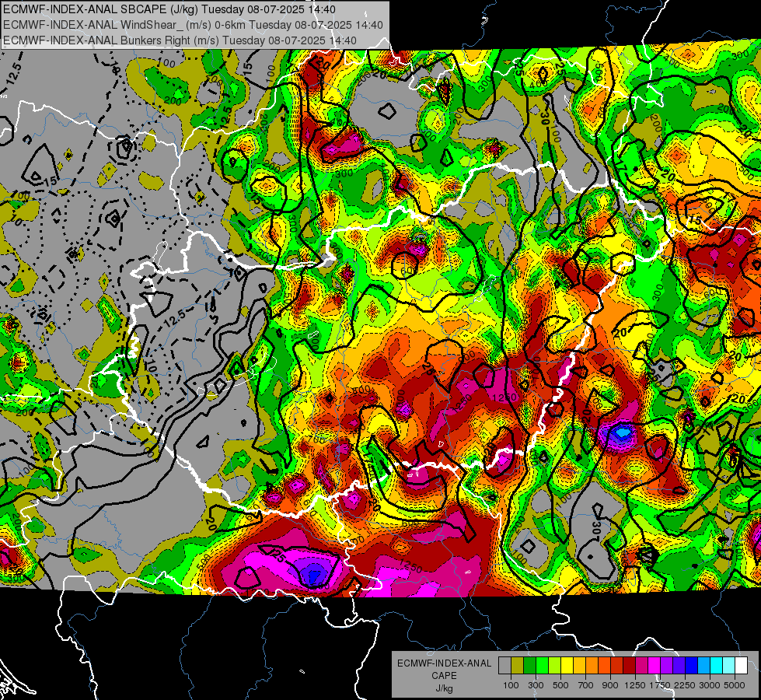Image resolution: width=761 pixels, height=700 pixels.
Task: Select the orange-red swatch before the 900 tick
Action: coord(604,666)
